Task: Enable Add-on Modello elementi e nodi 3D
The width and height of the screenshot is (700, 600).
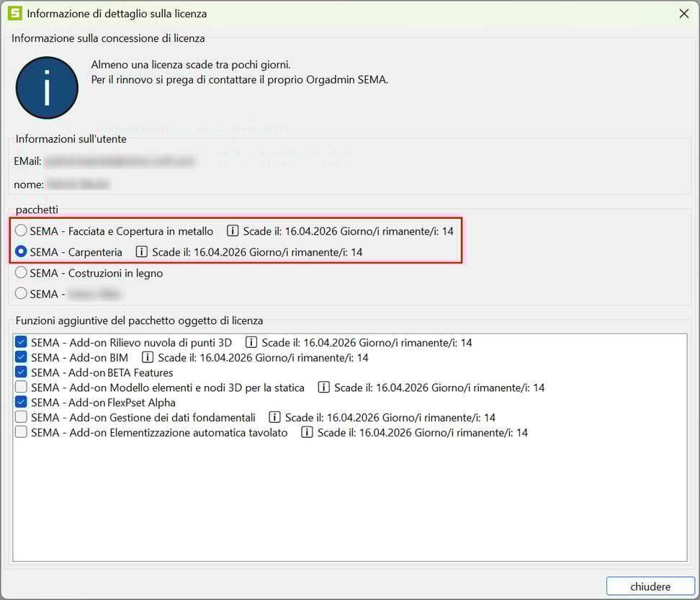Action: pyautogui.click(x=22, y=388)
